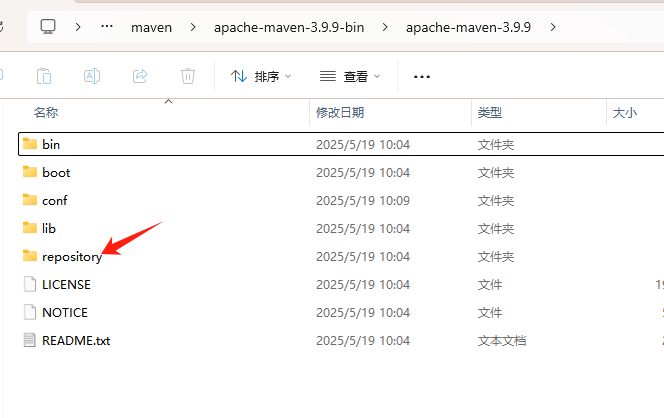664x418 pixels.
Task: Click the 文件 type cell of NOTICE
Action: 490,313
